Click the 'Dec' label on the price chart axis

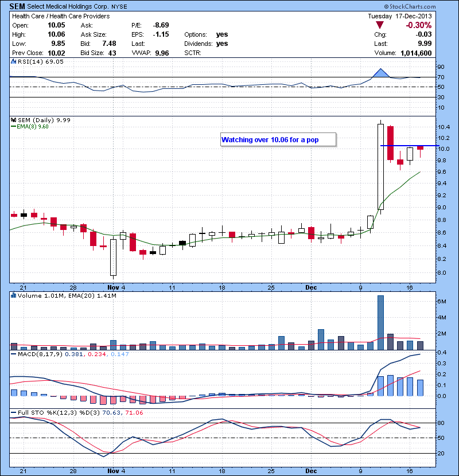point(311,287)
